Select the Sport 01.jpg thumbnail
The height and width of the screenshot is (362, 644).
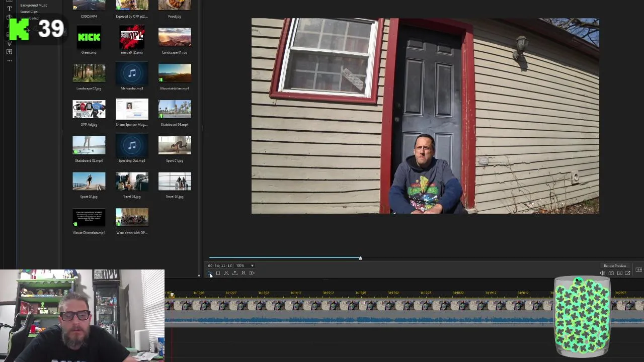(x=175, y=146)
